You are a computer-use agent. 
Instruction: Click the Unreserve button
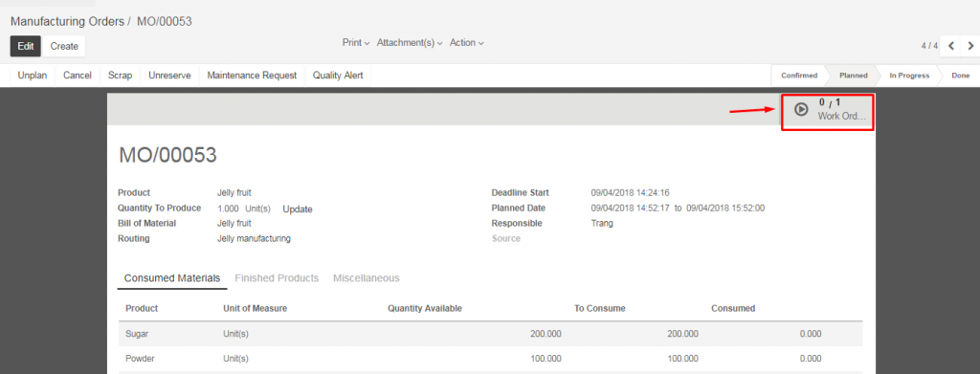tap(169, 76)
